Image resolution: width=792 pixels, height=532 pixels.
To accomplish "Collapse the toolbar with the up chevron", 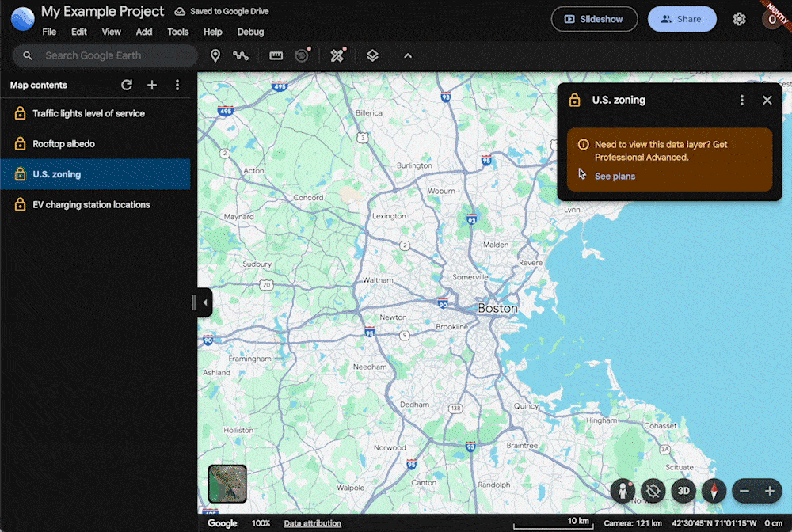I will tap(408, 55).
